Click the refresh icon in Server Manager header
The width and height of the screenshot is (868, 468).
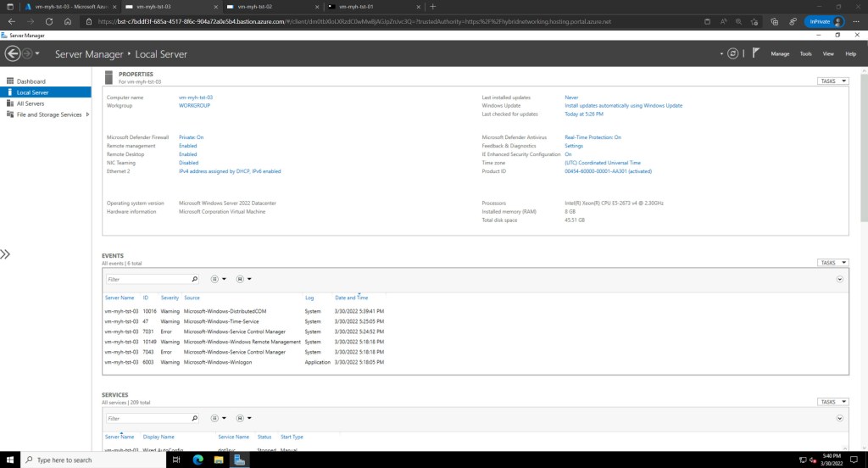click(733, 53)
